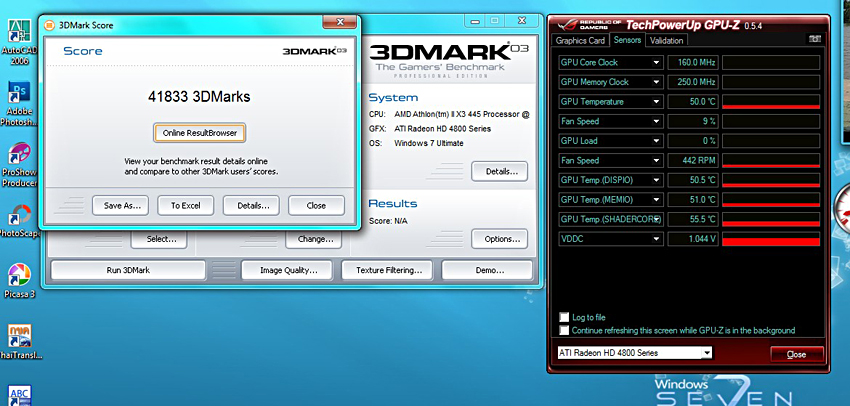The image size is (850, 406).
Task: Open the GPU Core Clock sensor dropdown
Action: [656, 62]
